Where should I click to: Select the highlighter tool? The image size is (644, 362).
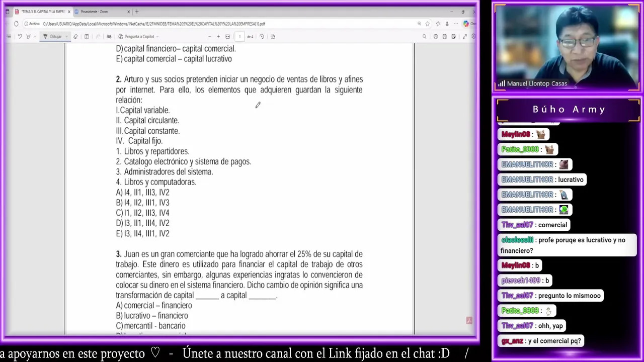(28, 36)
